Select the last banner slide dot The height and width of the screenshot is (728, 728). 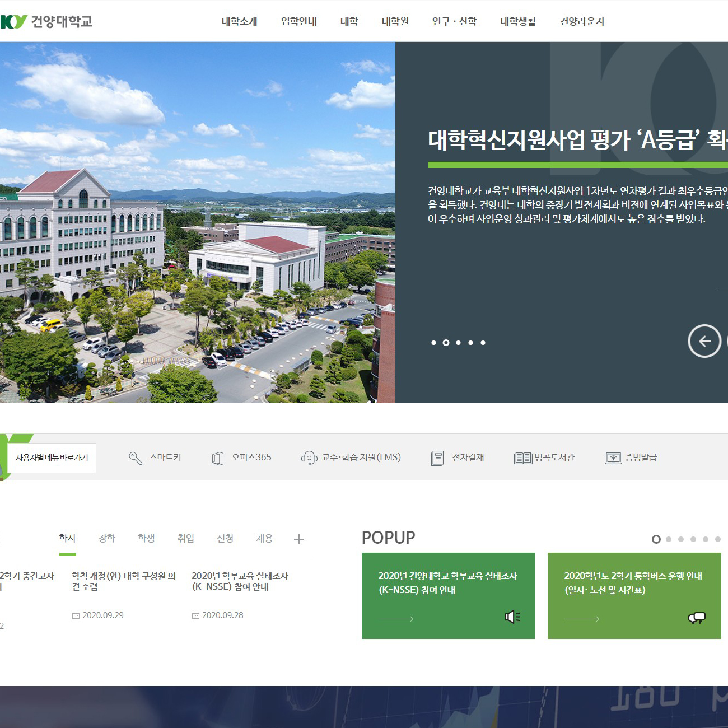[x=483, y=343]
